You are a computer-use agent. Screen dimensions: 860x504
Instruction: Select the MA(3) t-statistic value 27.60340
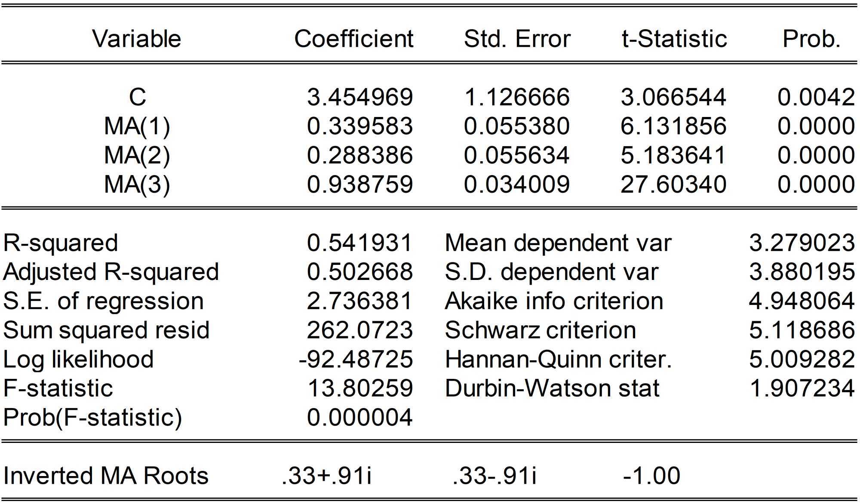[x=673, y=184]
